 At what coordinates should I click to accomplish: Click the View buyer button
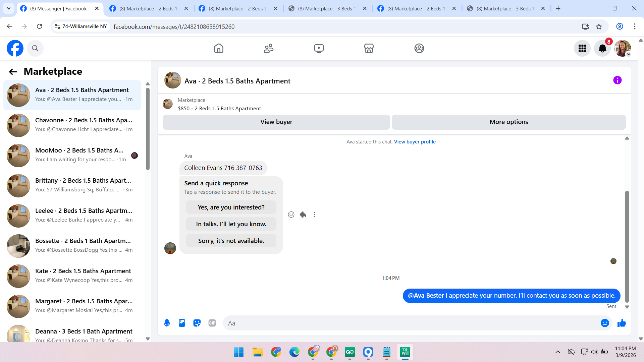(x=276, y=122)
